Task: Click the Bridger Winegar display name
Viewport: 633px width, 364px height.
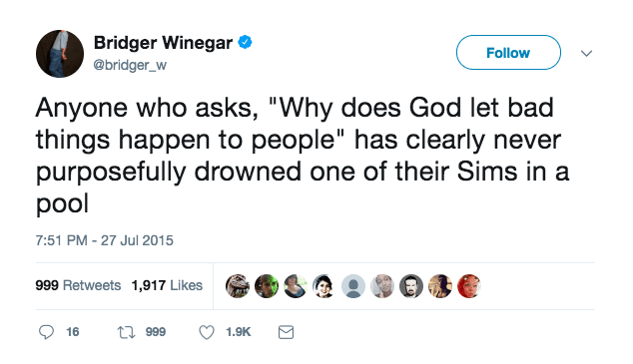Action: coord(163,42)
